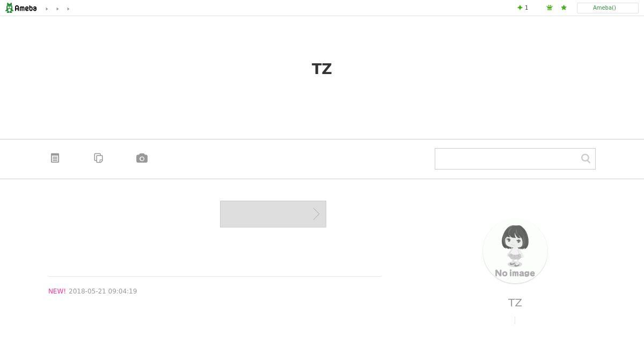Click the 2018-05-21 09:04:19 post timestamp
The height and width of the screenshot is (338, 644).
pos(103,291)
